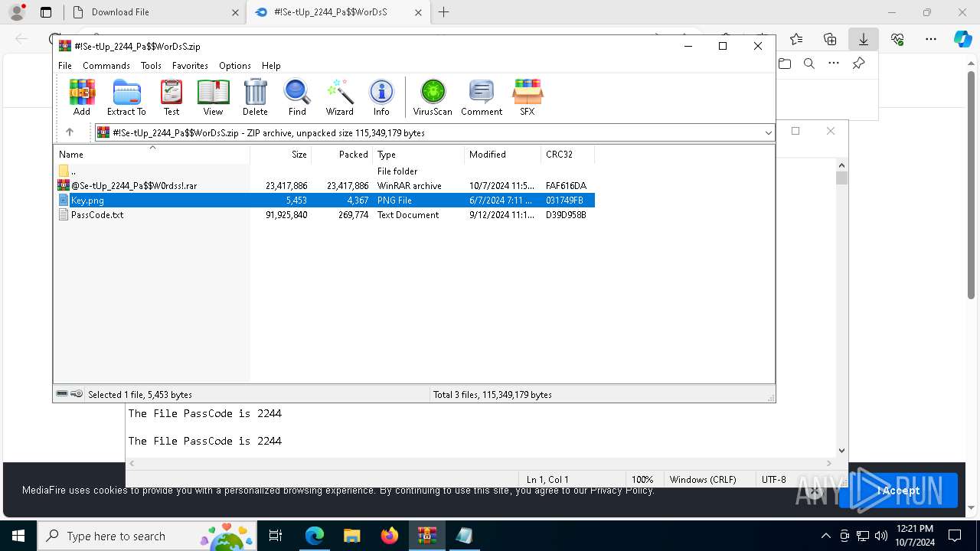Select the parent folder '..' row

pos(325,171)
